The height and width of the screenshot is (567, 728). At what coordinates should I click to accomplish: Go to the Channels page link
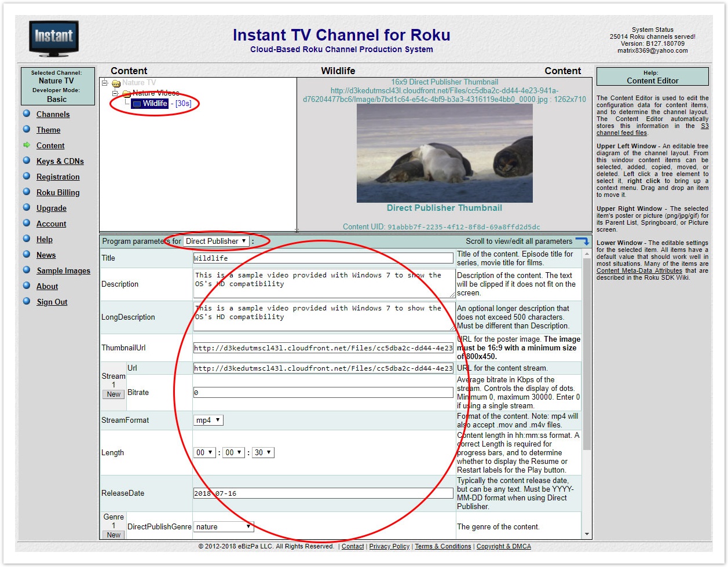(x=53, y=114)
